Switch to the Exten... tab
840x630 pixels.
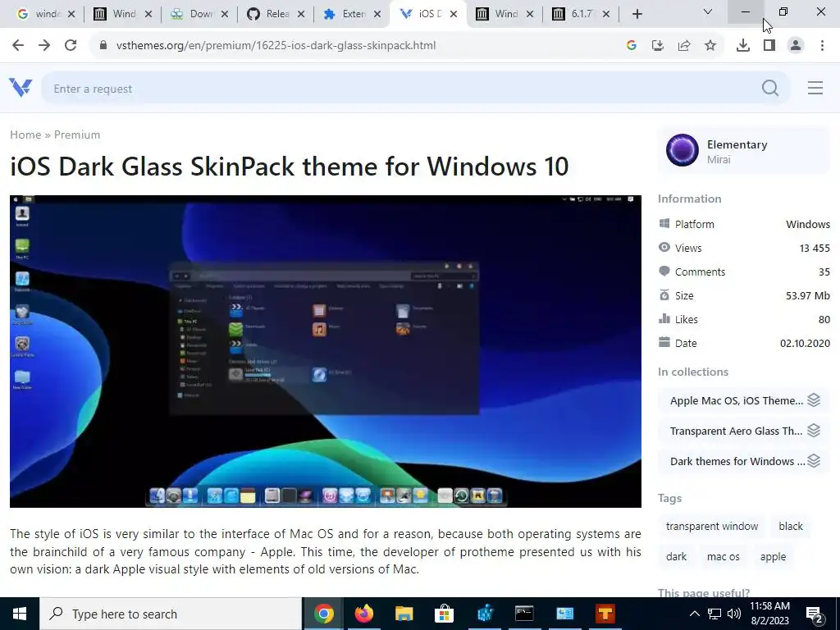pos(352,14)
